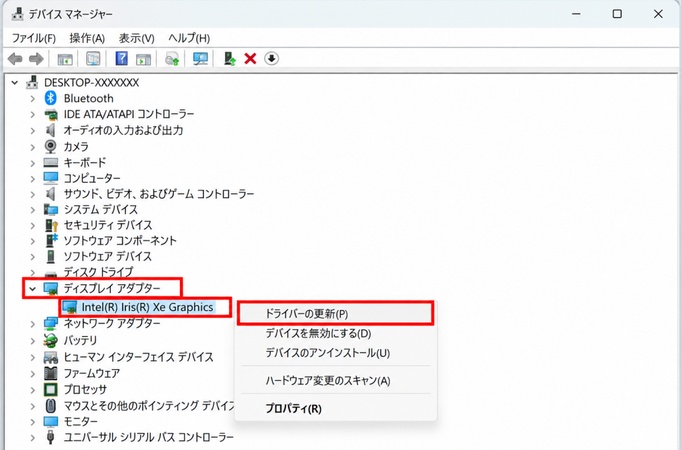The width and height of the screenshot is (681, 450).
Task: Expand the ネットワーク アダプター category
Action: coord(33,324)
